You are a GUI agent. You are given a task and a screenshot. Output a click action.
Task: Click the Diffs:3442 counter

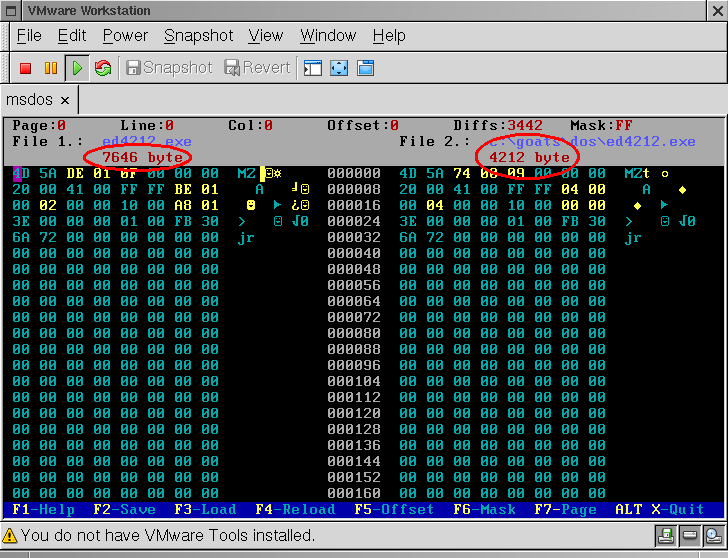(x=498, y=125)
